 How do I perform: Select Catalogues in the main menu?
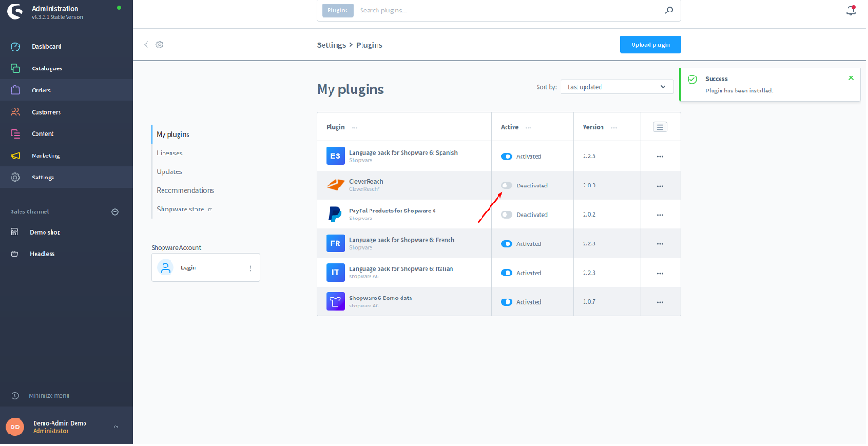(46, 68)
